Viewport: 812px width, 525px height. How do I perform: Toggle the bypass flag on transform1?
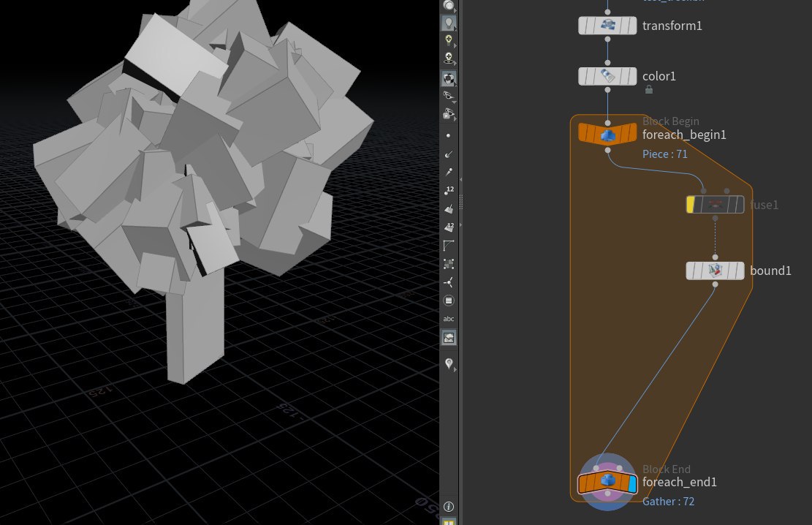point(584,26)
